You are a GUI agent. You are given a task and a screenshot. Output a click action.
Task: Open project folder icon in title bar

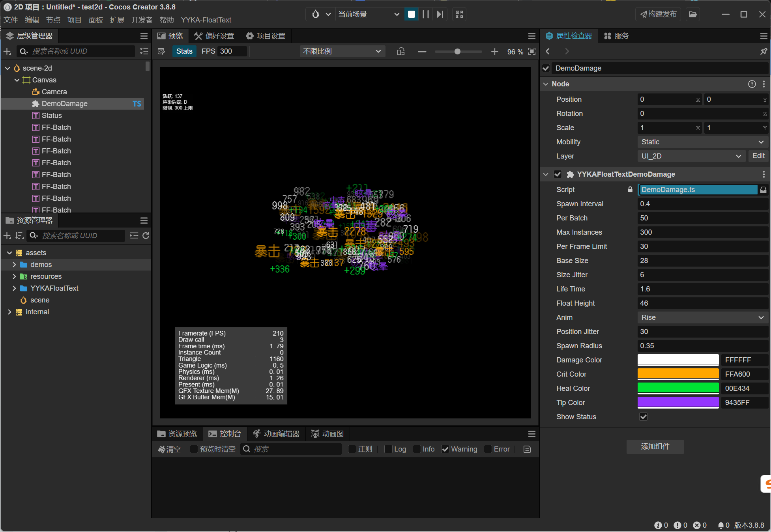[693, 14]
